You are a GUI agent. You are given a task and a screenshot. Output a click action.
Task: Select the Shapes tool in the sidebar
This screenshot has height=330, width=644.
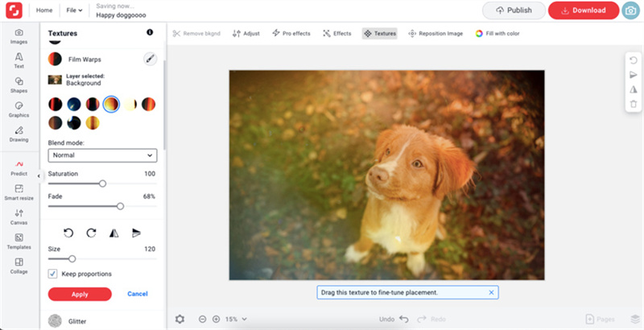[x=19, y=85]
